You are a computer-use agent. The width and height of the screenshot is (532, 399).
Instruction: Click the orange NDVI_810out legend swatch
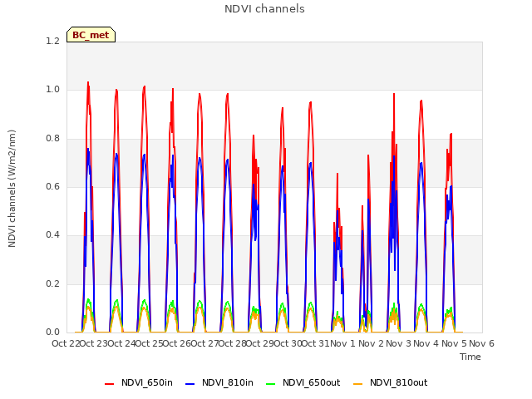tap(357, 384)
